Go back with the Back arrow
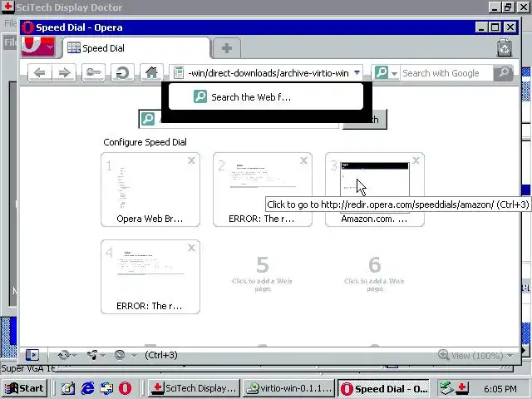The height and width of the screenshot is (399, 532). [x=40, y=72]
